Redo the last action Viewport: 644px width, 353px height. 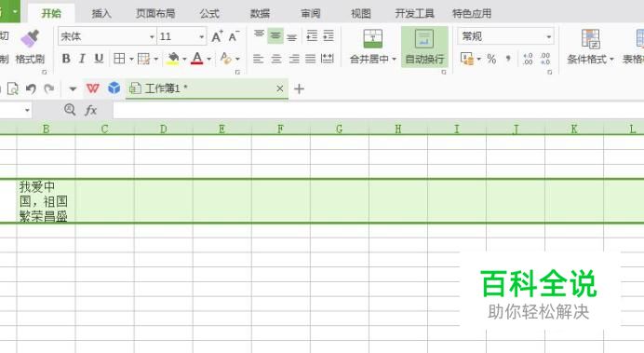click(x=49, y=88)
